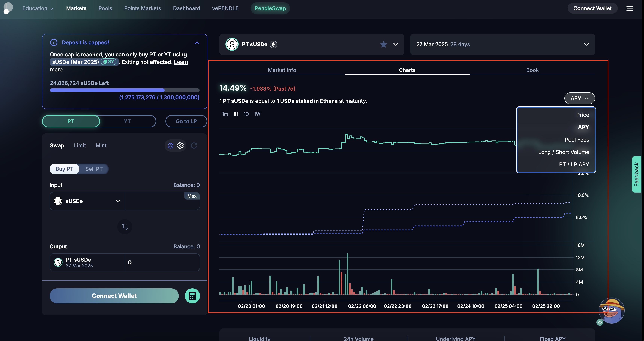The image size is (644, 341).
Task: Click the Ethereum network icon beside PT sUSDe
Action: pyautogui.click(x=273, y=44)
